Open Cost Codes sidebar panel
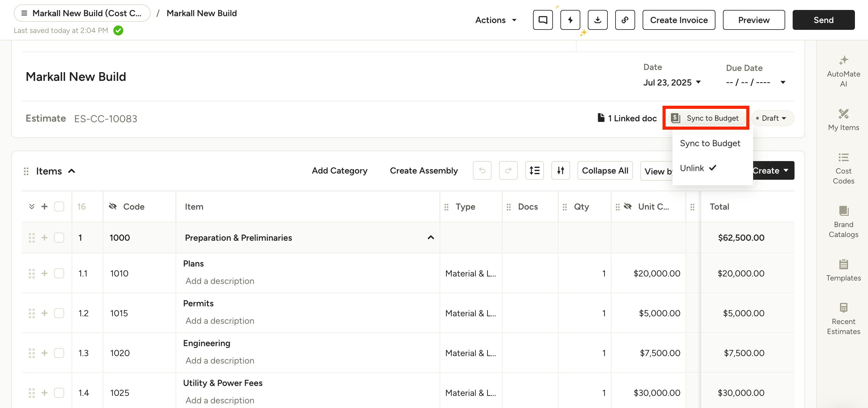Viewport: 868px width, 408px height. pos(843,168)
